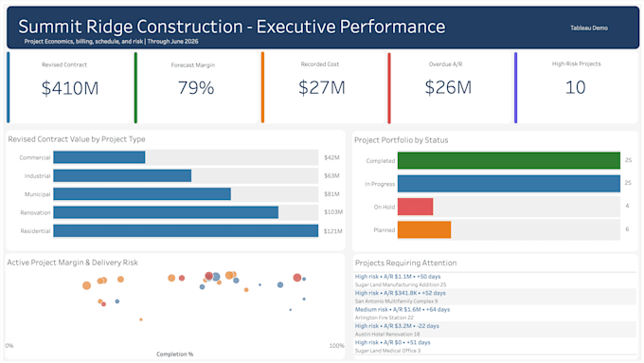
Task: Click the High risk A/R $341.8K +52 days row
Action: pyautogui.click(x=400, y=293)
